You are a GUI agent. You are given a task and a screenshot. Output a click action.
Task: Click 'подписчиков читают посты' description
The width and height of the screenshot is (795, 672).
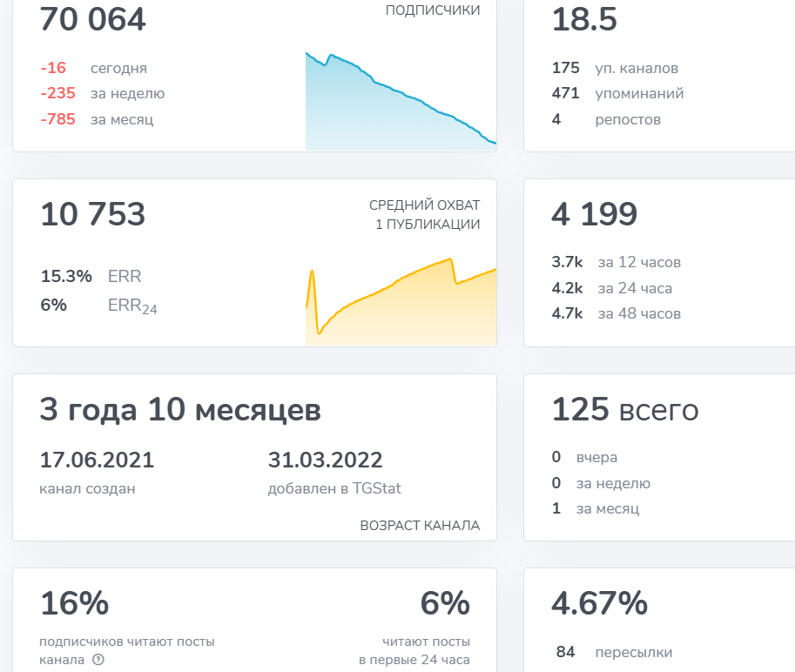point(127,642)
